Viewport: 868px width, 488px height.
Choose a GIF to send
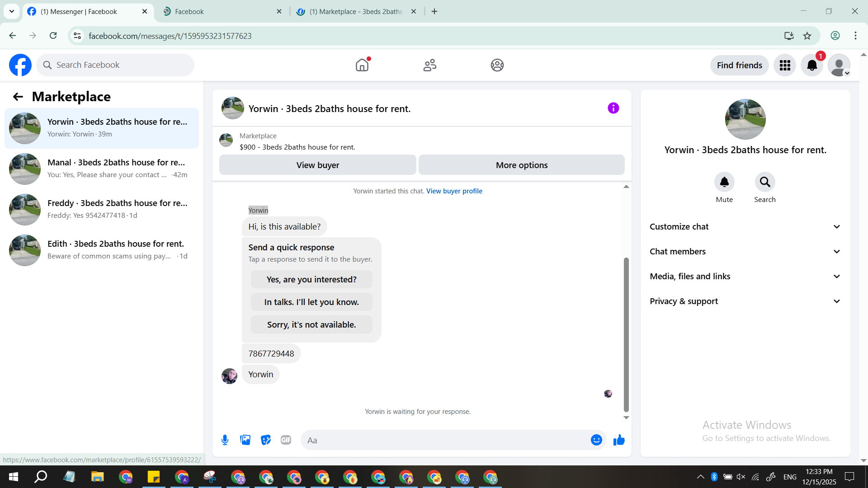(286, 440)
